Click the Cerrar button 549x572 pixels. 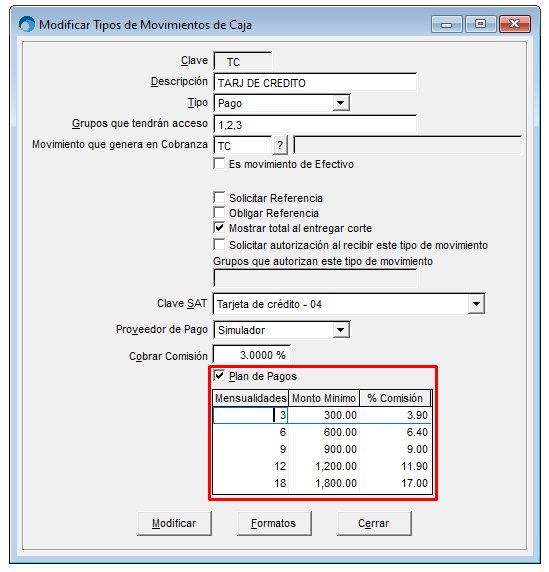374,523
